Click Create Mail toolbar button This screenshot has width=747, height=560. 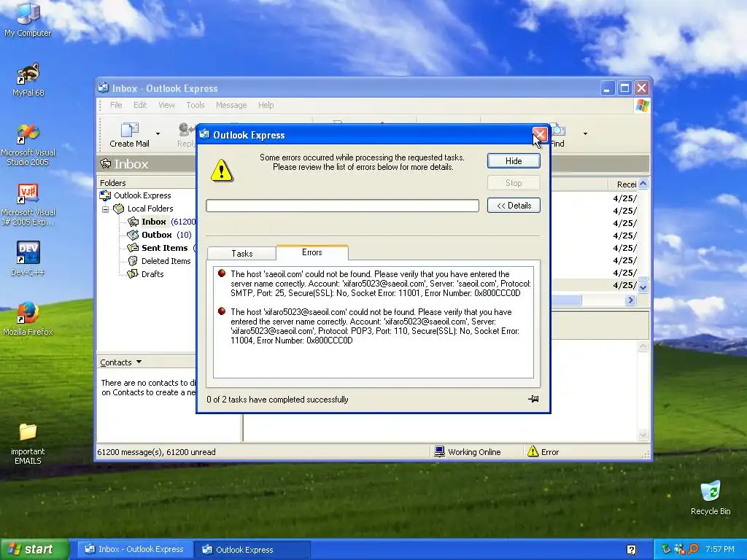[x=129, y=135]
